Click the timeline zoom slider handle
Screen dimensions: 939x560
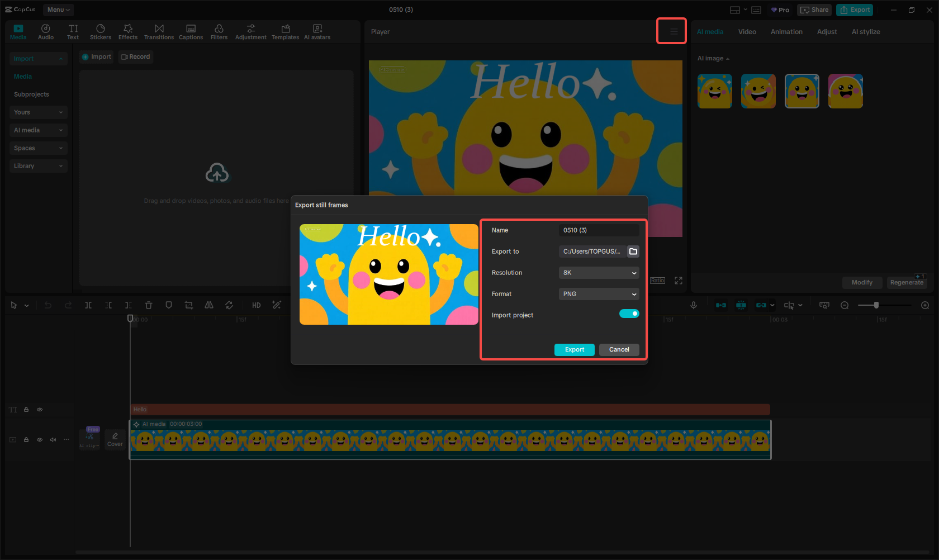click(x=876, y=305)
